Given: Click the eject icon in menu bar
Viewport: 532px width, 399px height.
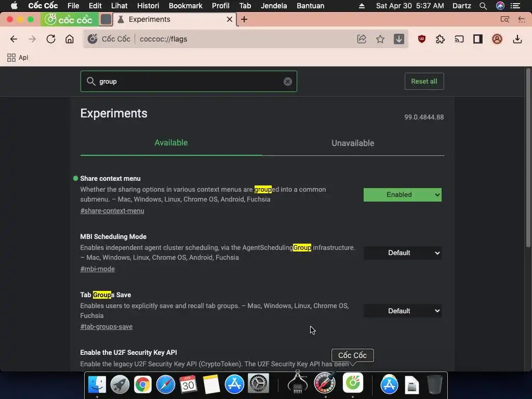Looking at the screenshot, I should pos(362,6).
